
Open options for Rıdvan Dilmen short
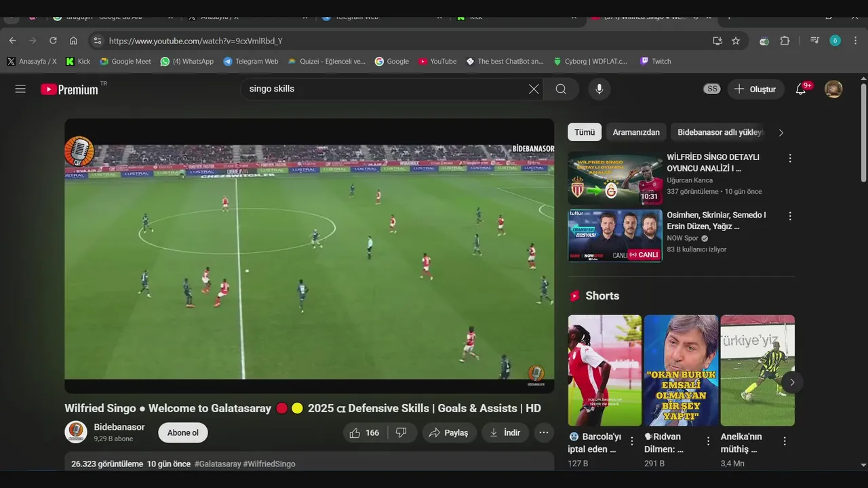coord(708,441)
